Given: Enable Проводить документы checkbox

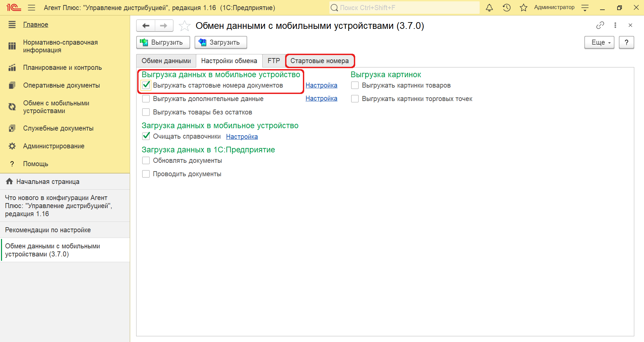Looking at the screenshot, I should point(146,174).
